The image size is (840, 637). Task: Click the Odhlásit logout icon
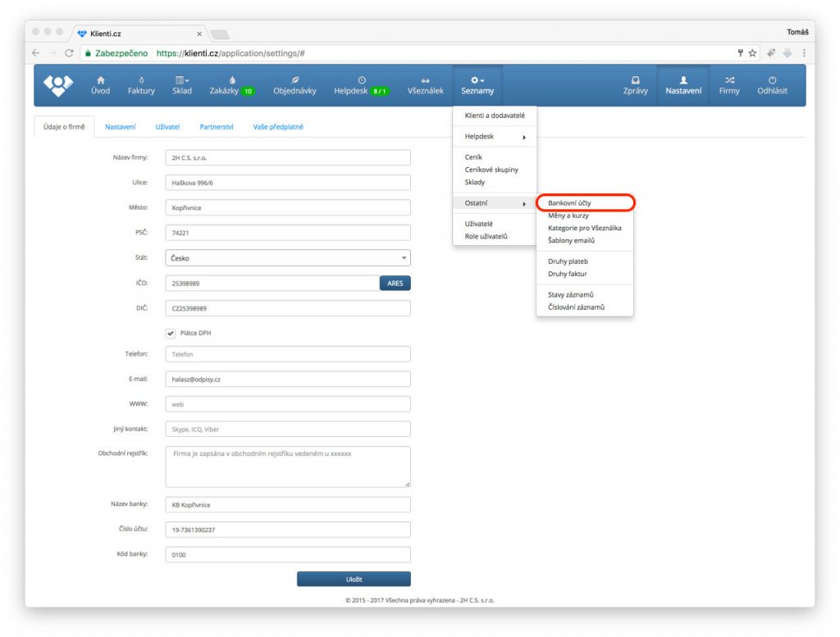click(x=772, y=80)
